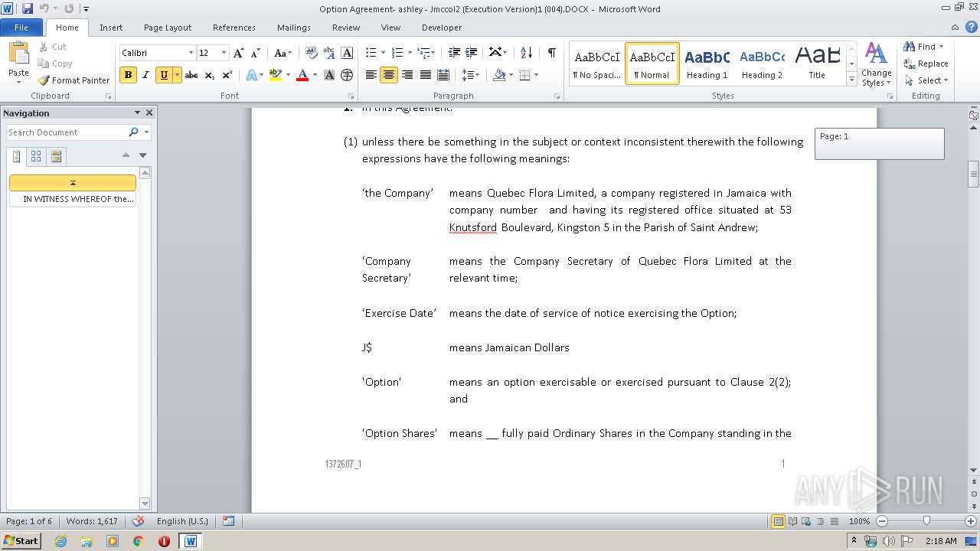Screen dimensions: 980x551
Task: Open search options dropdown in Navigation
Action: [146, 132]
